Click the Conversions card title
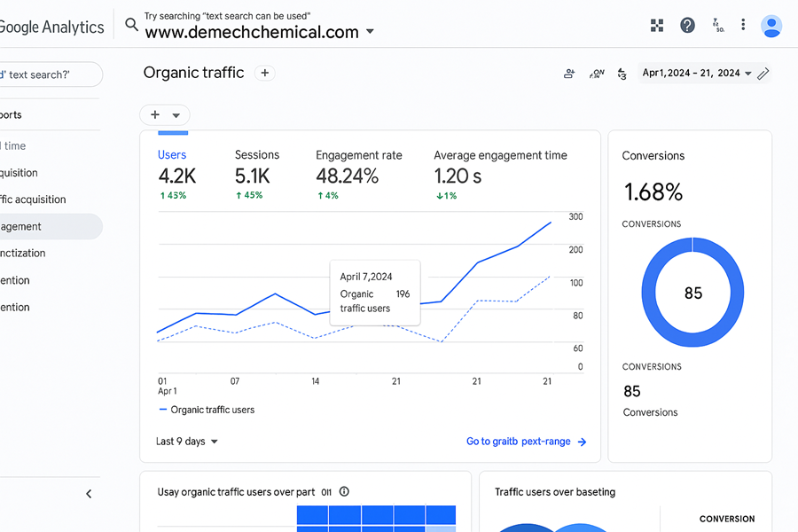 653,156
